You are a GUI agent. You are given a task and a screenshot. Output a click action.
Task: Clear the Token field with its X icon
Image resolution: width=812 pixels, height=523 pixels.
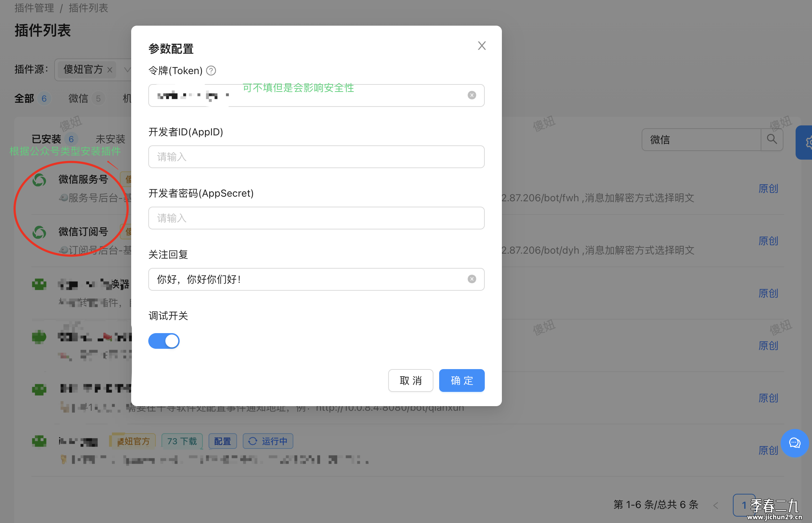click(x=472, y=95)
